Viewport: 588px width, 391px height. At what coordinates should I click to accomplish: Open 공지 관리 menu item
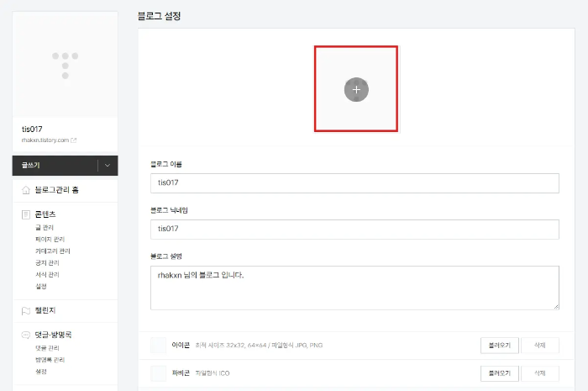point(47,262)
